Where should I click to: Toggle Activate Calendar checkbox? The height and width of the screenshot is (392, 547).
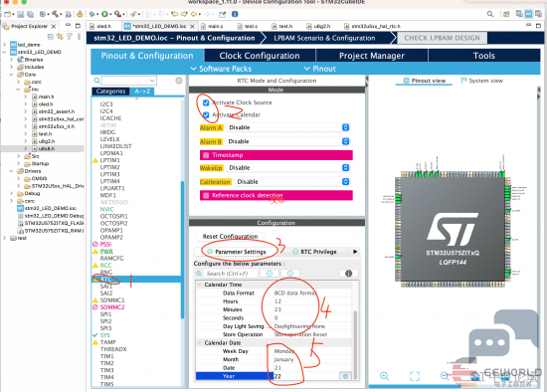[x=206, y=114]
